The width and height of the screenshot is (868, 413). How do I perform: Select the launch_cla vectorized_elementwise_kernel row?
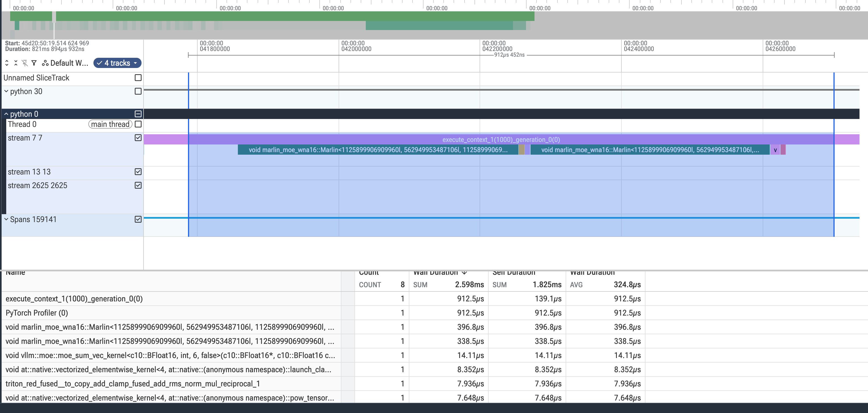[x=324, y=369]
